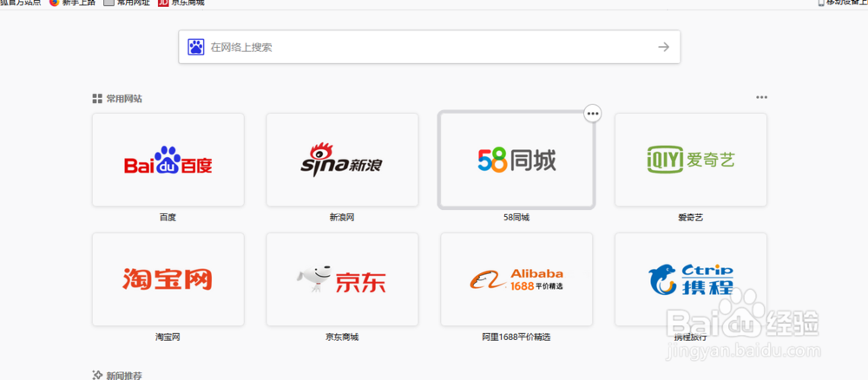The image size is (868, 380).
Task: Click the Baidu paw search engine icon
Action: [196, 47]
